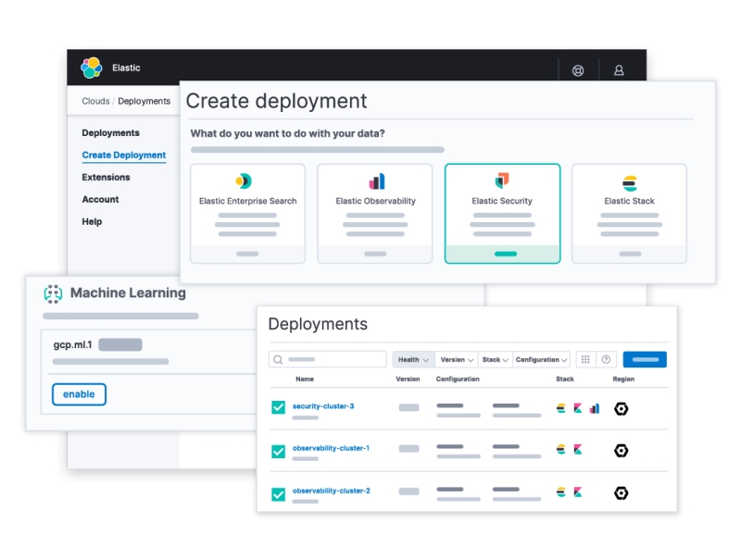Screen dimensions: 741x560
Task: Open the observability-cluster-1 deployment link
Action: pos(331,448)
